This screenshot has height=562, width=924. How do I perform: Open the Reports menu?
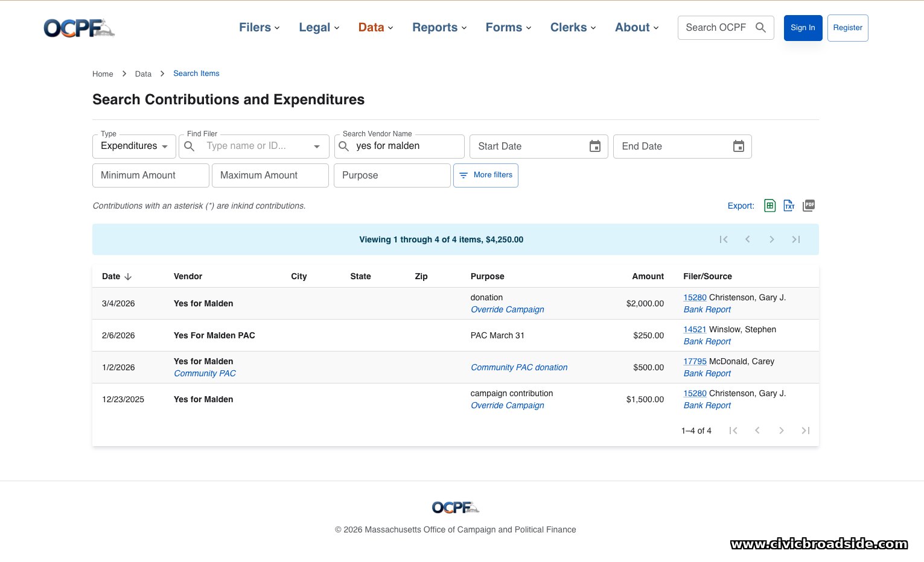pos(440,28)
